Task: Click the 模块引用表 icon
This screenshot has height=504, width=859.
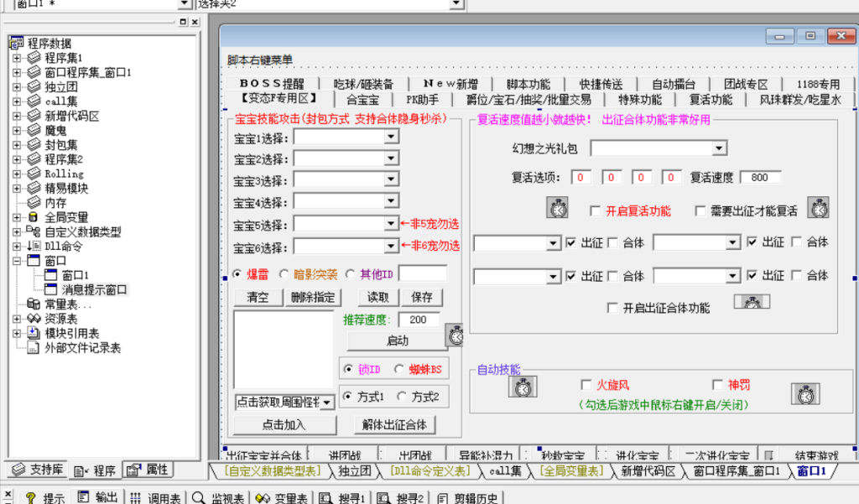Action: click(34, 333)
